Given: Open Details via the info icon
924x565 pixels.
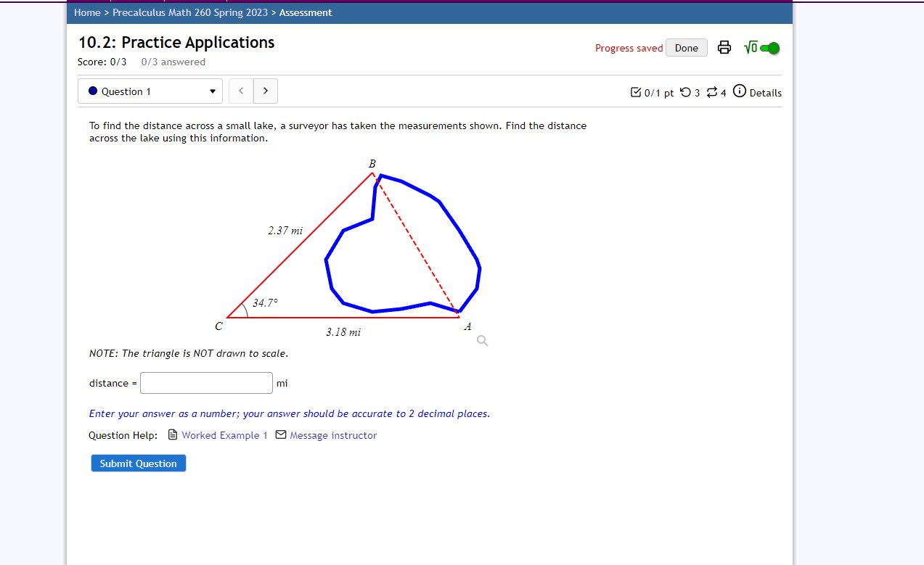Looking at the screenshot, I should pyautogui.click(x=740, y=91).
